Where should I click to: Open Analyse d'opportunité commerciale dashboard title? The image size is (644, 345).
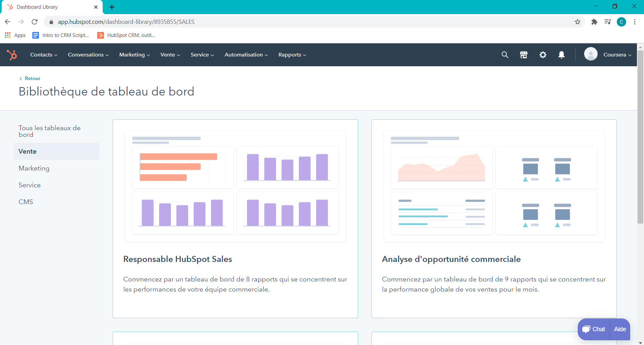point(451,259)
